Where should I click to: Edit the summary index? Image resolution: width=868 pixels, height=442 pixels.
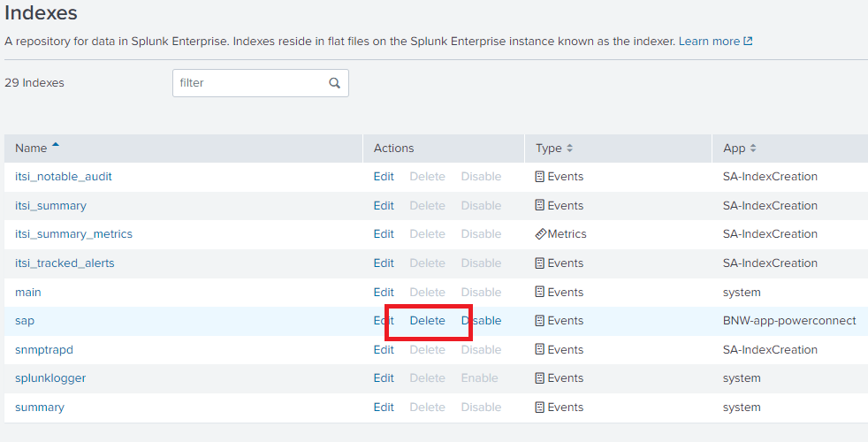384,408
